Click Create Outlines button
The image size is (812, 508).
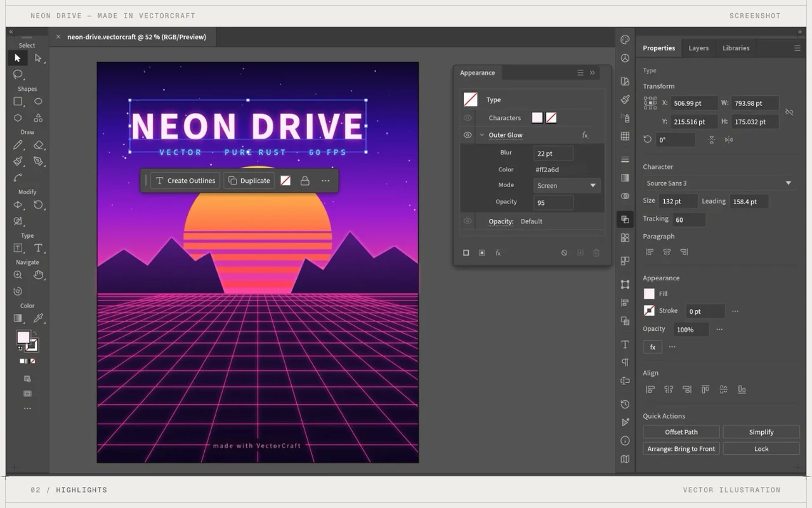(185, 181)
